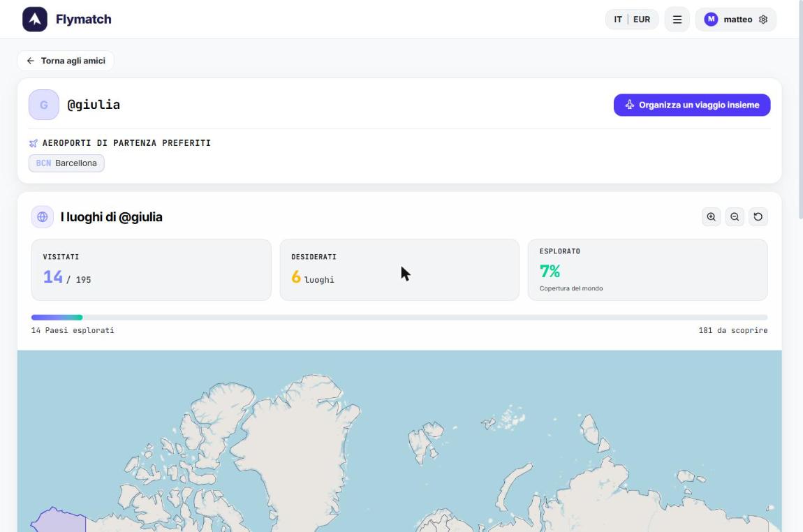Viewport: 803px width, 532px height.
Task: Click the Flymatch logo icon
Action: click(x=35, y=20)
